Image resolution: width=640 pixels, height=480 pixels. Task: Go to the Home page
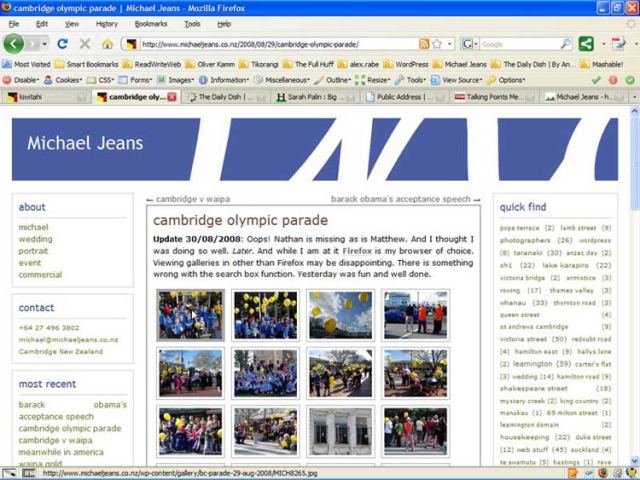107,44
